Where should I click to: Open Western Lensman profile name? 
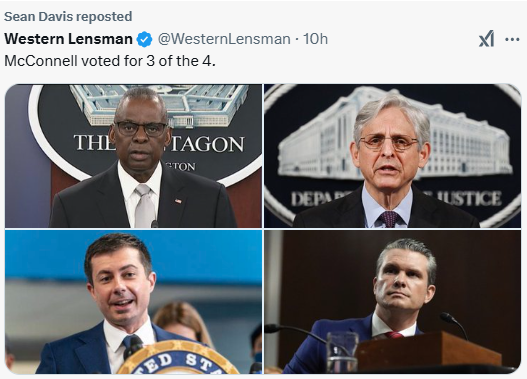click(69, 39)
